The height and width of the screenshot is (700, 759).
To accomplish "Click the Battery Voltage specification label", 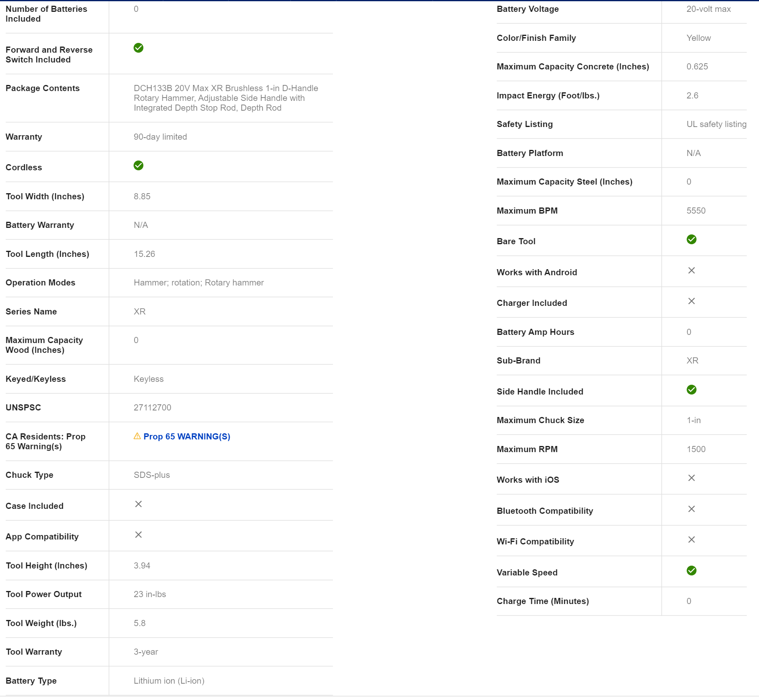I will pyautogui.click(x=527, y=9).
